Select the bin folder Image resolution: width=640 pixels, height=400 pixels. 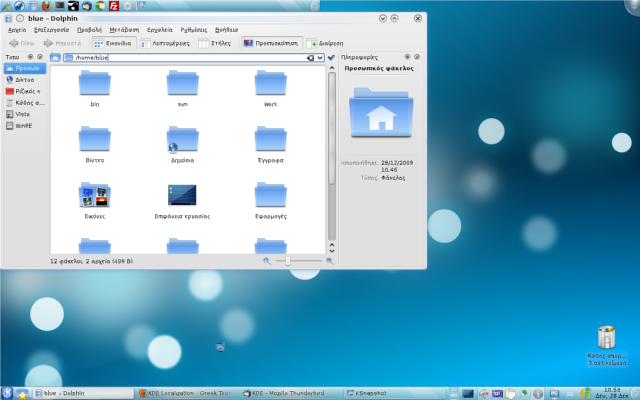pos(95,88)
